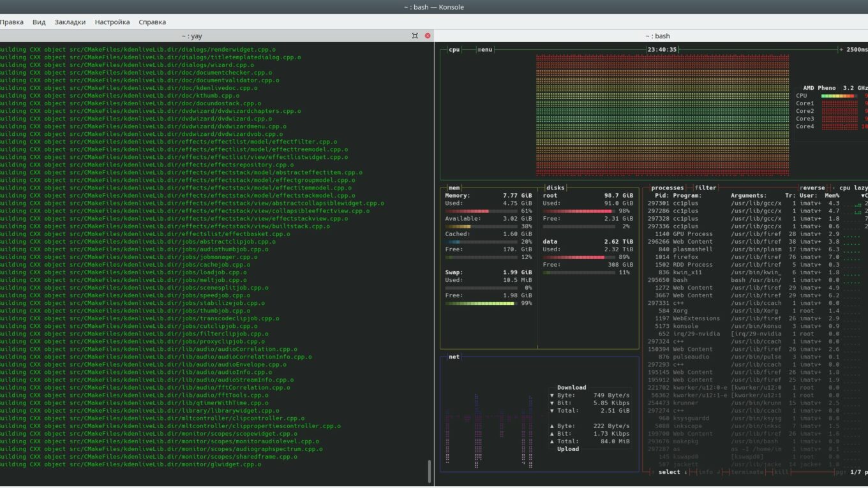Select the ksysguardd process row

[x=757, y=418]
